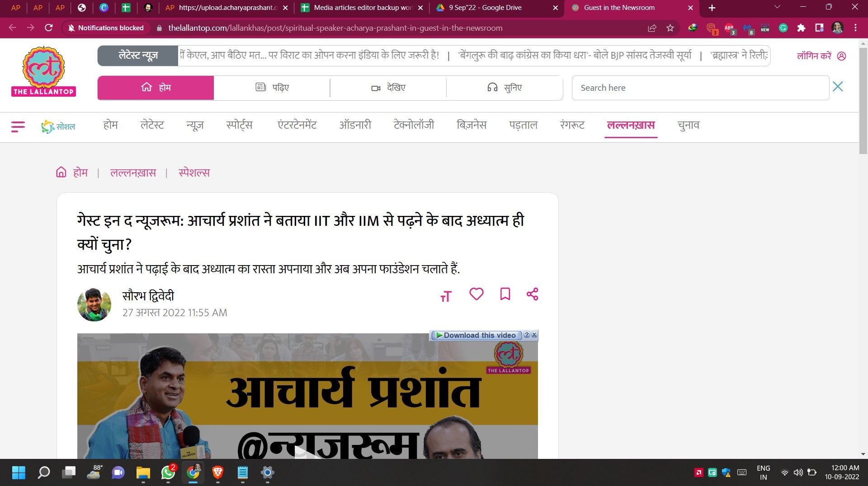Bookmark this article using the bookmark icon

pos(505,294)
